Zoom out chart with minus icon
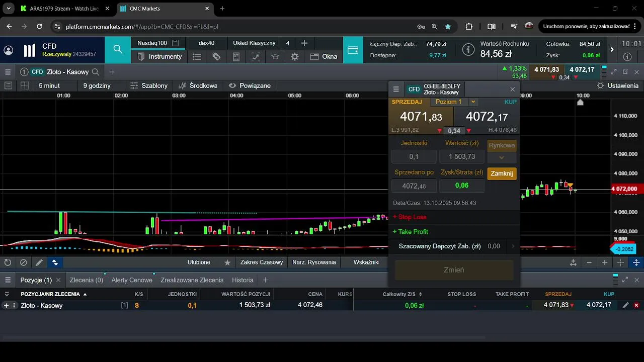 click(589, 262)
